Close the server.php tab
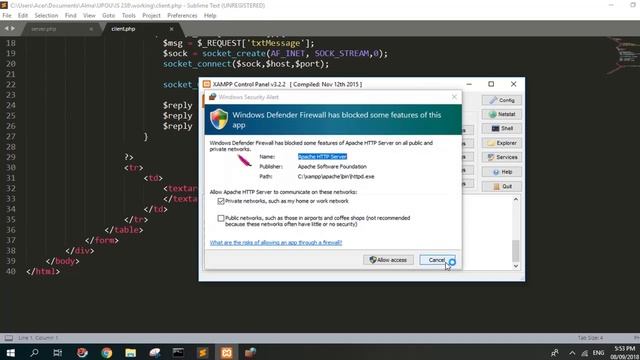 pyautogui.click(x=91, y=29)
